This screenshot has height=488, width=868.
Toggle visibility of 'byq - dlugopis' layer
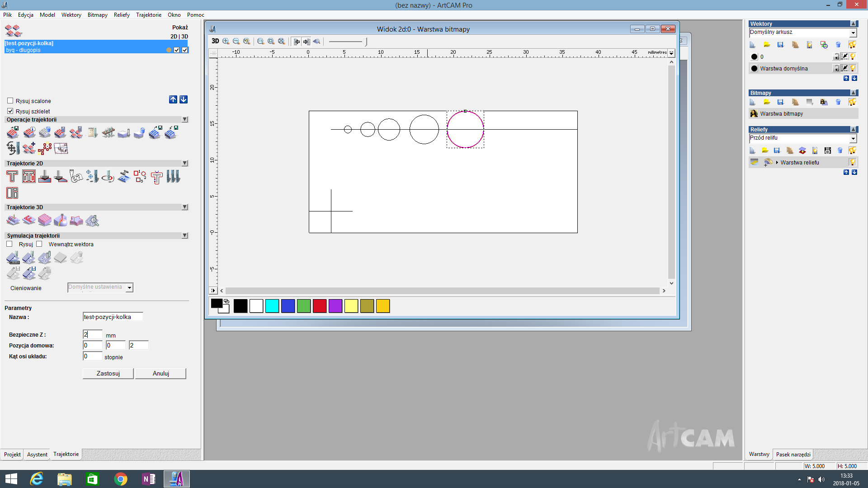(178, 50)
